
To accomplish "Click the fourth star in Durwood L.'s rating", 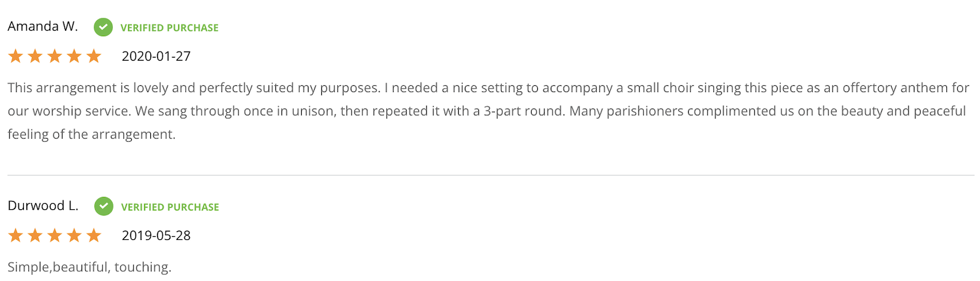I will 74,236.
